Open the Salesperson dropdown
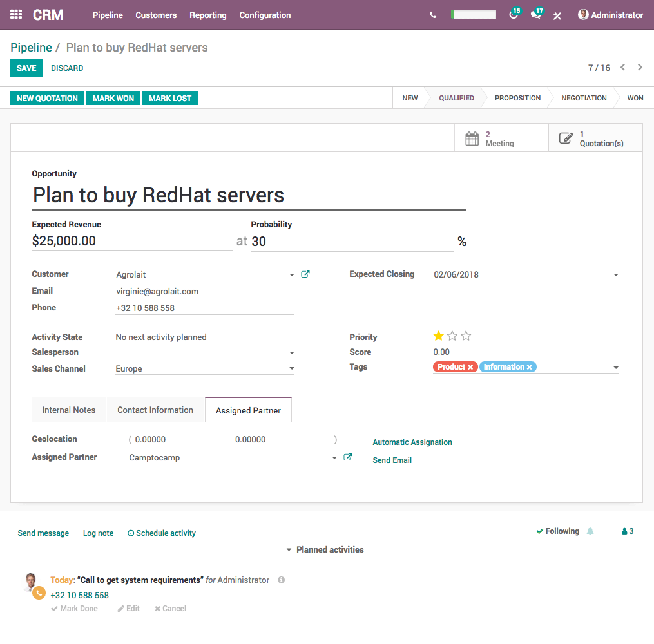654x644 pixels. (291, 352)
